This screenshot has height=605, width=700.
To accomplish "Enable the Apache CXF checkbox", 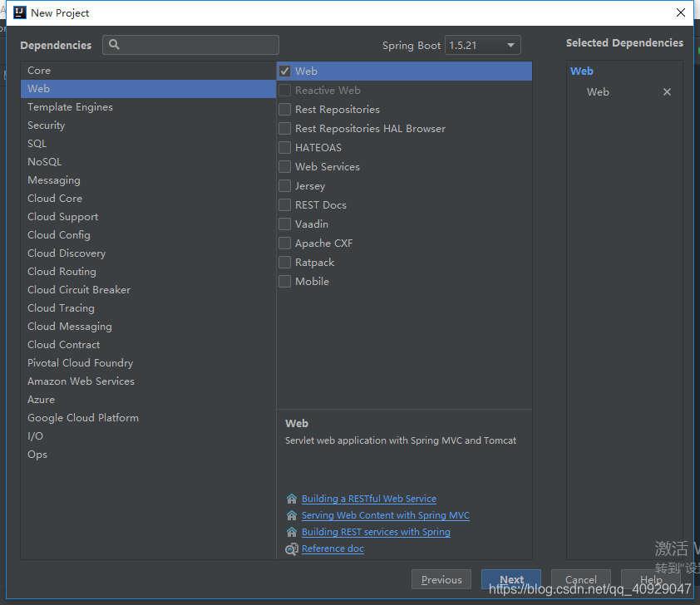I will (285, 243).
